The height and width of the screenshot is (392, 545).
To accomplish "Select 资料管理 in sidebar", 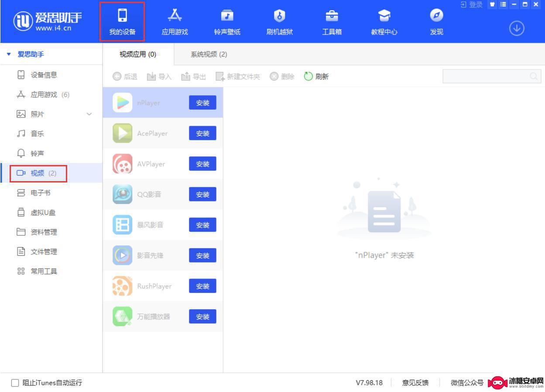I will point(51,232).
